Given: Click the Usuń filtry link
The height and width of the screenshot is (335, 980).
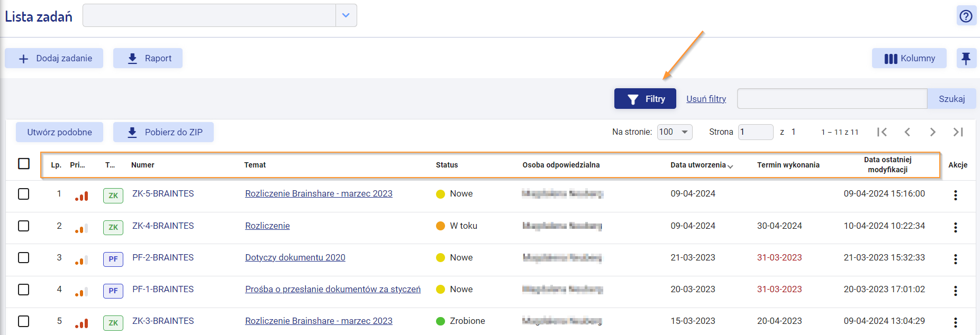Looking at the screenshot, I should tap(706, 99).
